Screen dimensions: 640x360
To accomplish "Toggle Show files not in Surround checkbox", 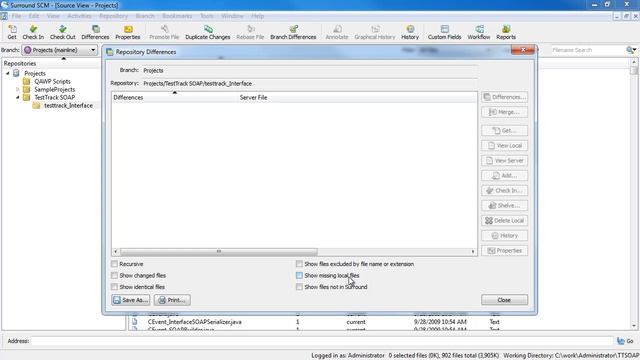I will (299, 287).
